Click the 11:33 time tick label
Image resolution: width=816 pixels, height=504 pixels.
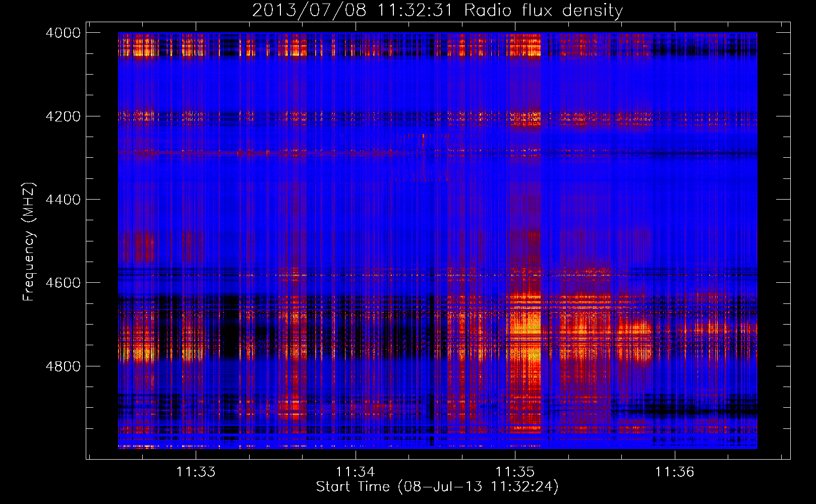[196, 472]
